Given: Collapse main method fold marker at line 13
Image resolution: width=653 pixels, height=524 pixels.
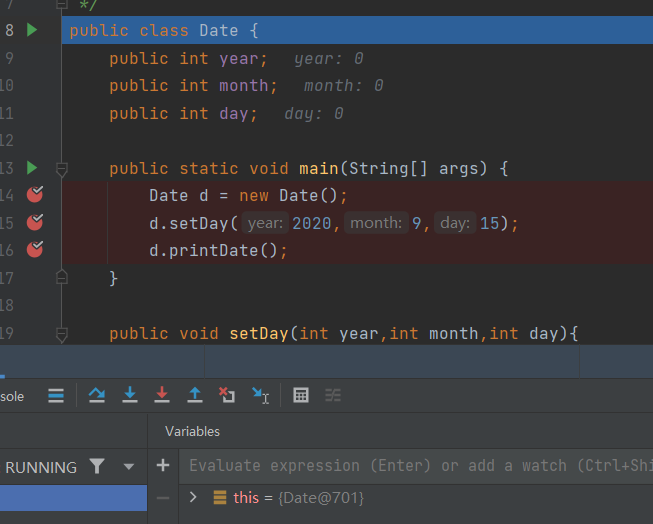Looking at the screenshot, I should [x=62, y=169].
